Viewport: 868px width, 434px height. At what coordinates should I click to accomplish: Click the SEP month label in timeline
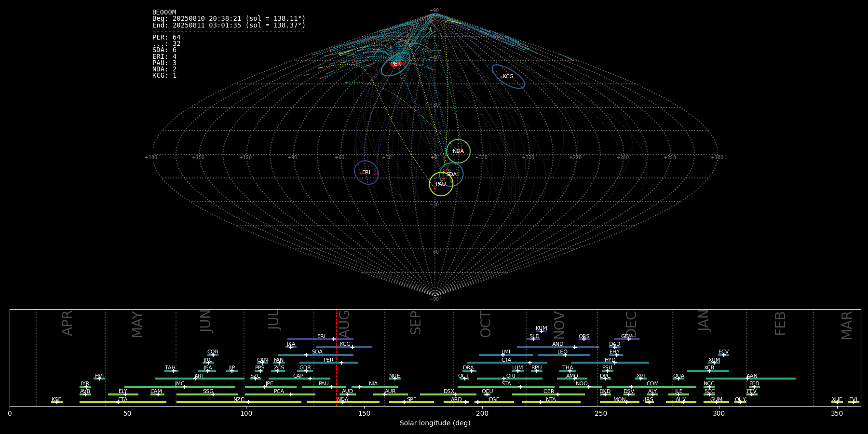tap(416, 323)
